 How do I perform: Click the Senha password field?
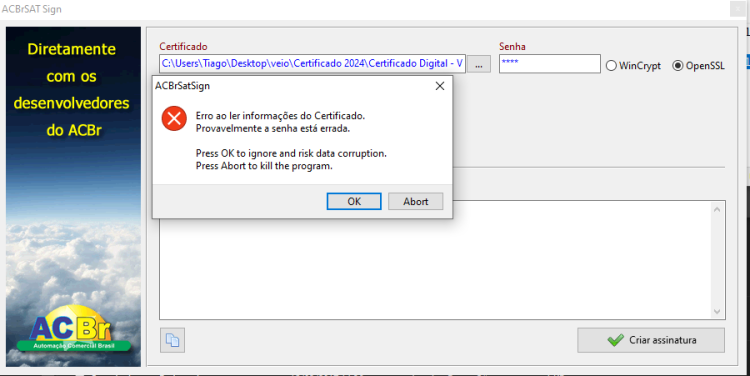(x=550, y=64)
